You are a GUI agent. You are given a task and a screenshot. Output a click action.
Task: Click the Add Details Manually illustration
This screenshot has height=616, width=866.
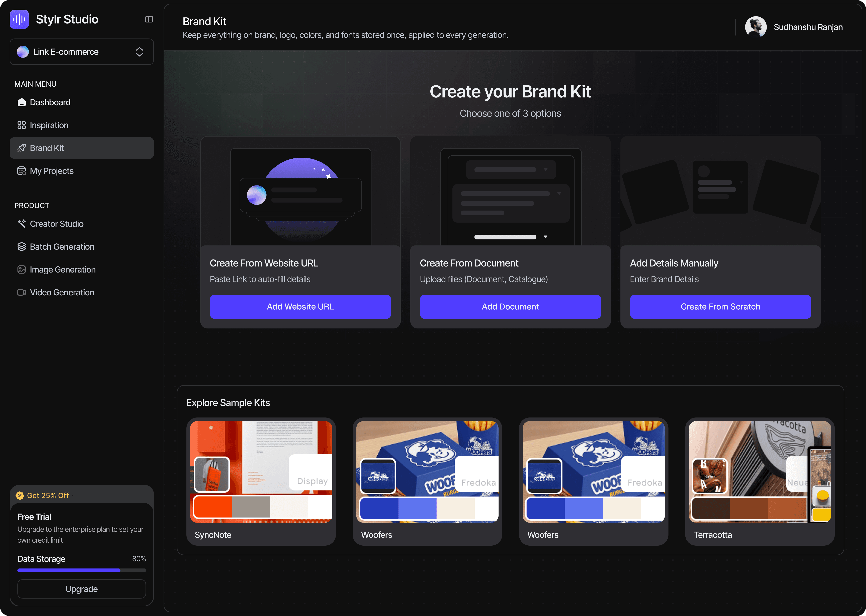tap(720, 191)
